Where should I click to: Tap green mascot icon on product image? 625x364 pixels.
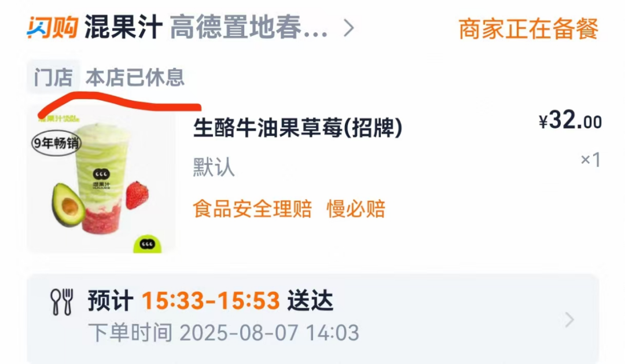click(x=147, y=244)
